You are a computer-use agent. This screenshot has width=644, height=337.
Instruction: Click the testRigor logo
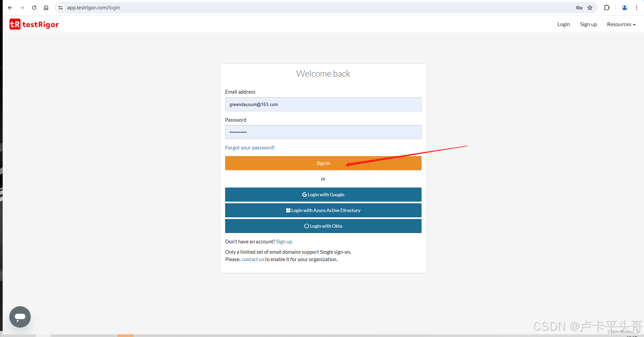[x=34, y=24]
